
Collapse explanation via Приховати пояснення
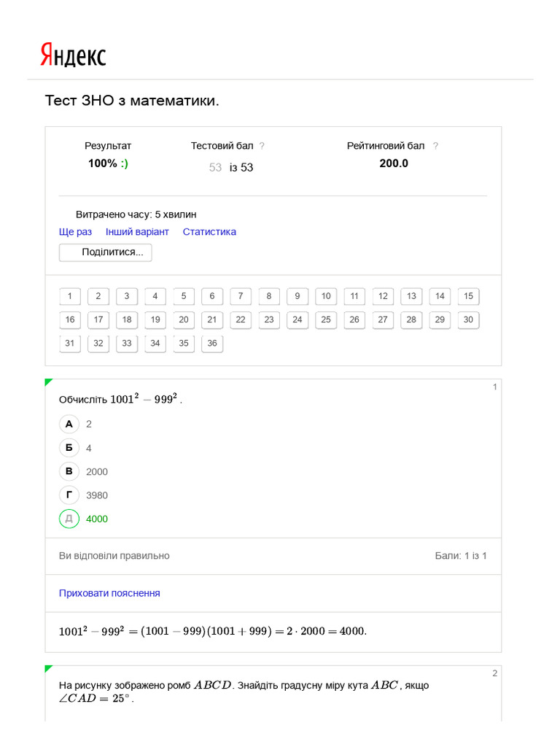109,593
